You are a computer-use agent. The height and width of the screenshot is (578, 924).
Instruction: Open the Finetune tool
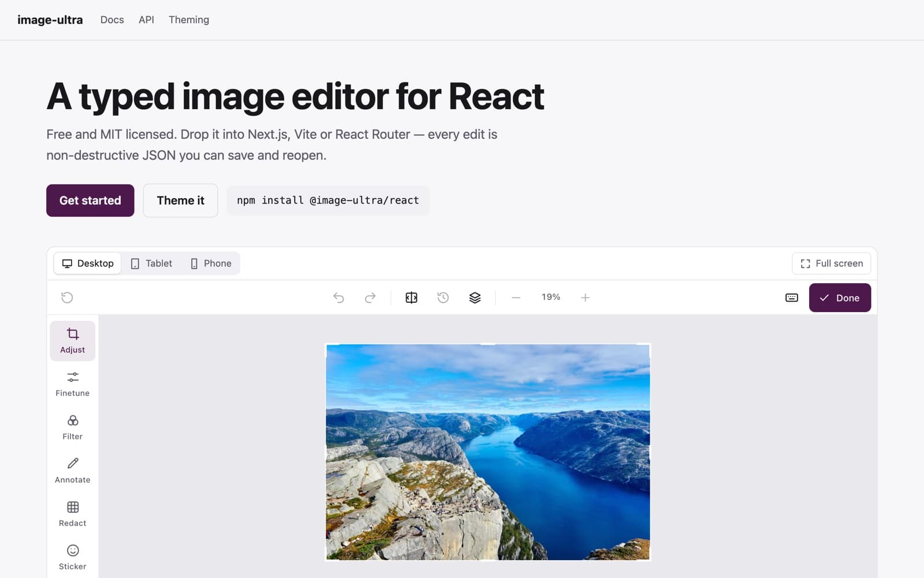73,384
